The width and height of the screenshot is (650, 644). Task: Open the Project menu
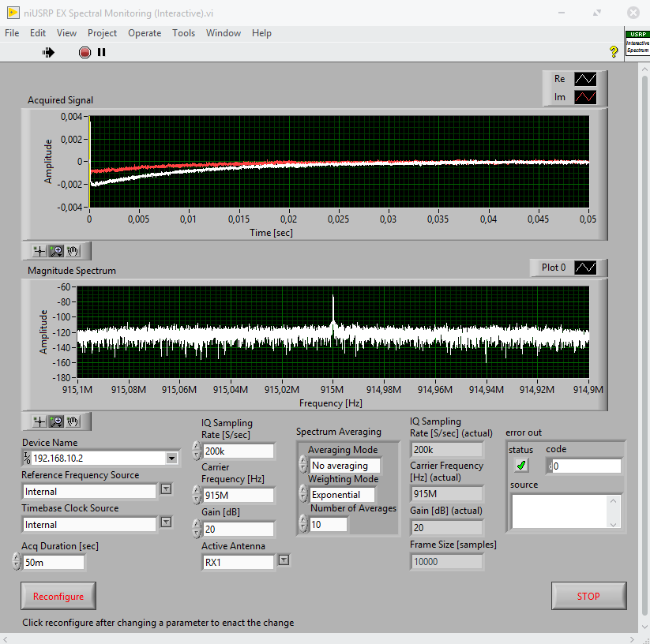pyautogui.click(x=103, y=33)
